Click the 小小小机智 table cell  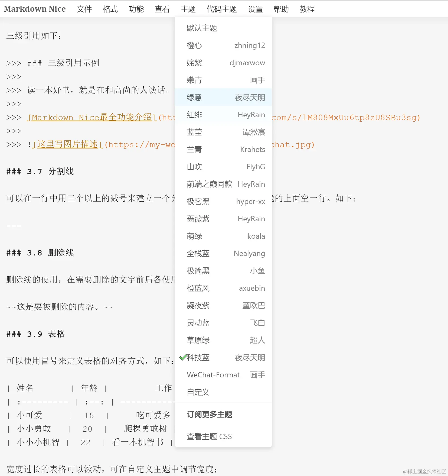click(38, 442)
